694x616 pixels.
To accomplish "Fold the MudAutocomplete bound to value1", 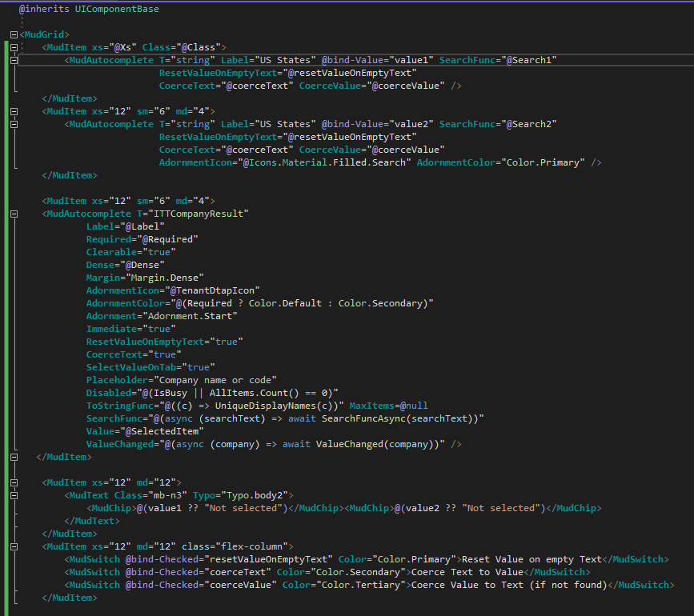I will (14, 60).
